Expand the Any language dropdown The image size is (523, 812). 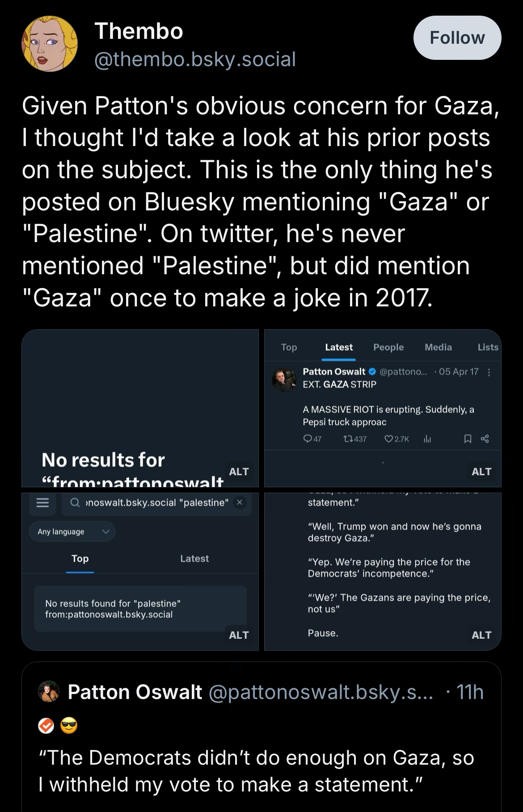(72, 532)
